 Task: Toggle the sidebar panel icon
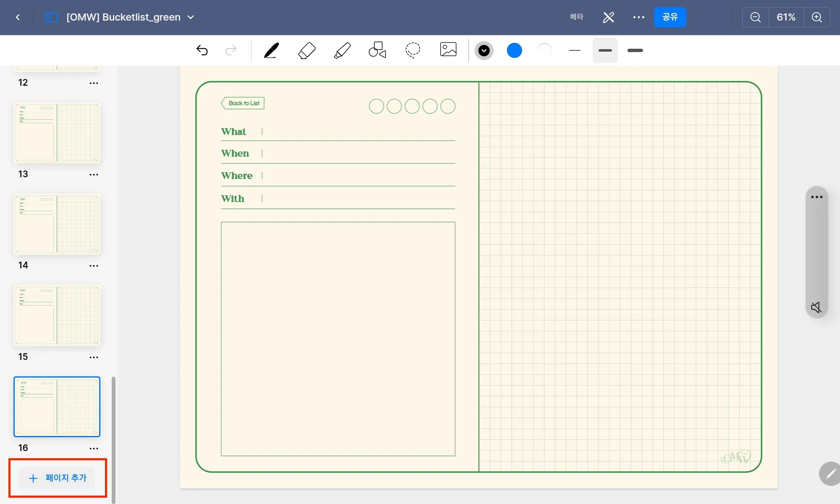click(51, 17)
